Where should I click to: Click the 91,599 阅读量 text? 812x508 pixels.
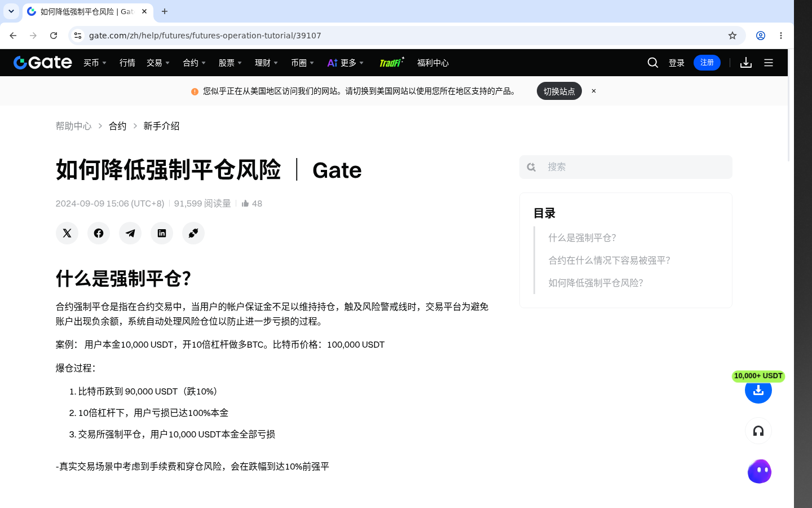[x=202, y=203]
